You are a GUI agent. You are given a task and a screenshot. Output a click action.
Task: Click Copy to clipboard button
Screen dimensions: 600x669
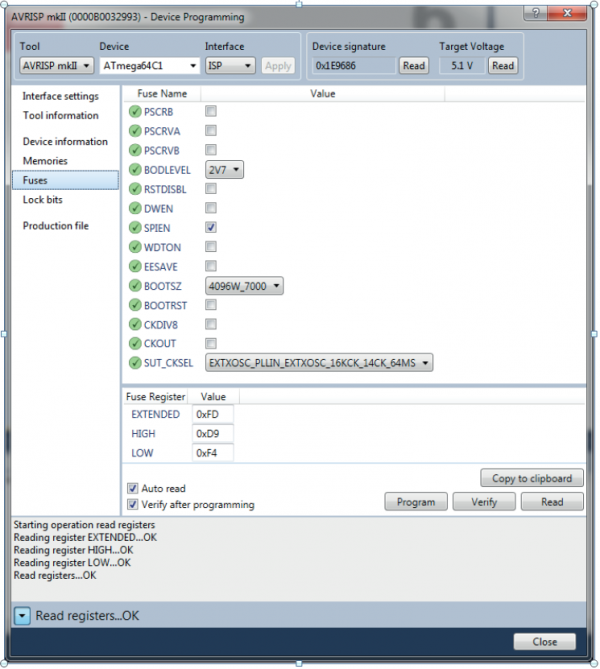coord(532,478)
